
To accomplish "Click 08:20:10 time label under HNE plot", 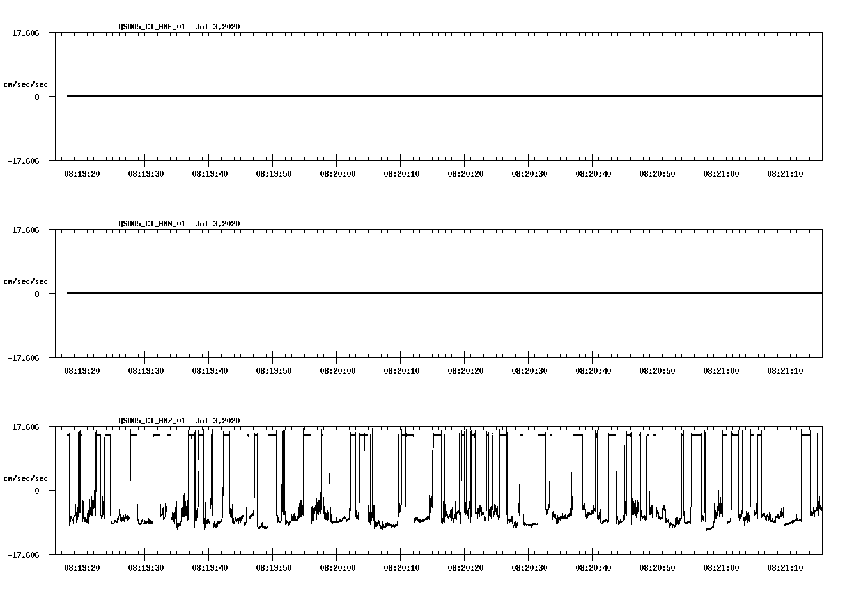I will click(401, 173).
